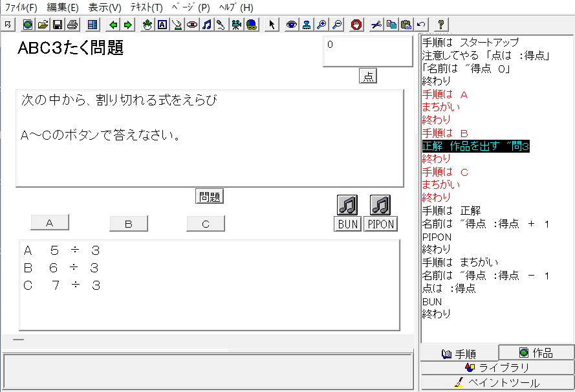Click the blue stamp toolbar icon
Viewport: 575px width, 392px height.
coord(307,25)
